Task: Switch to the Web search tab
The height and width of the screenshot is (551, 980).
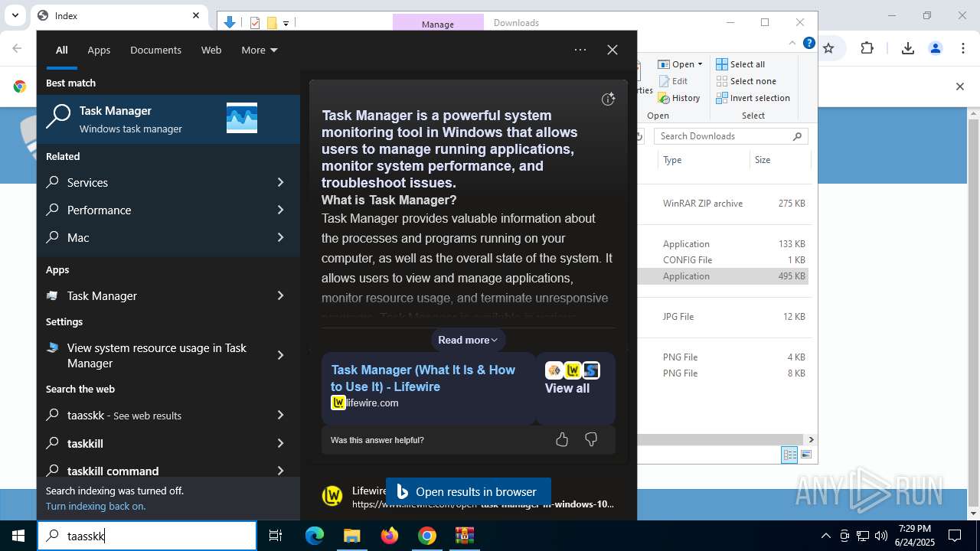Action: coord(211,50)
